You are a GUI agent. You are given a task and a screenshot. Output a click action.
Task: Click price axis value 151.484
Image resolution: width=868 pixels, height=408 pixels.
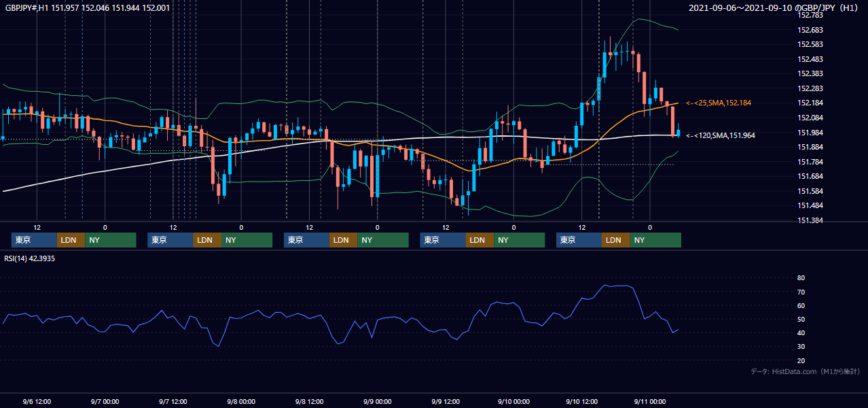(x=810, y=205)
